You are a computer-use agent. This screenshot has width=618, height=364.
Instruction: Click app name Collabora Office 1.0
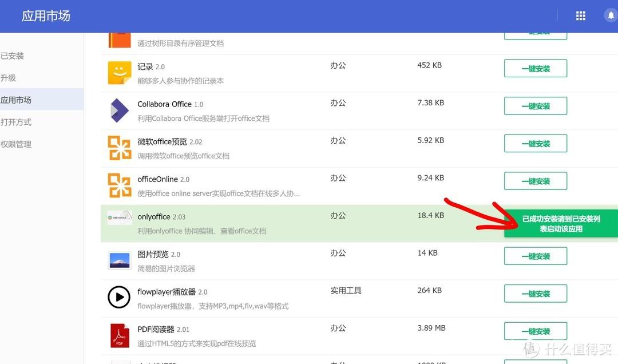click(x=171, y=104)
